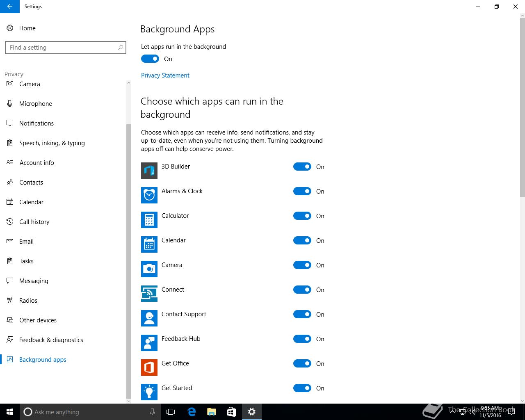The image size is (525, 420).
Task: Click the Email envelope icon in the sidebar
Action: 10,242
